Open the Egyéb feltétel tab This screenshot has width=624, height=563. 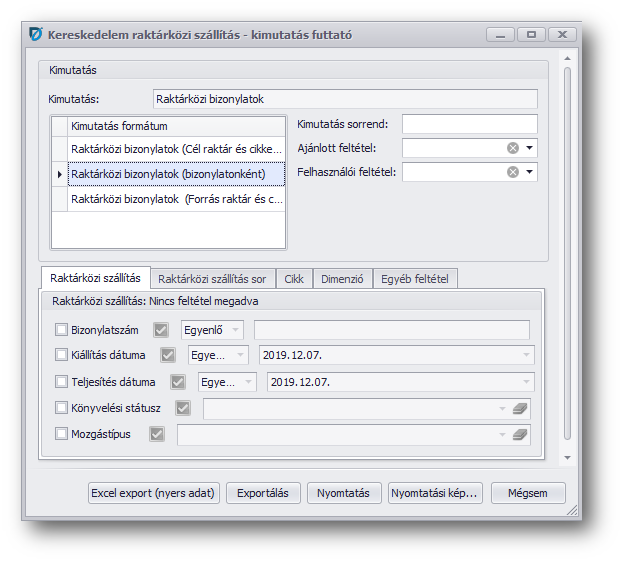[415, 279]
